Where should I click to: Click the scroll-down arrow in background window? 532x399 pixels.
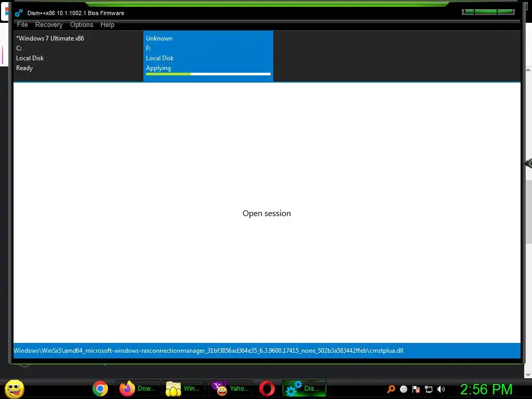528,375
